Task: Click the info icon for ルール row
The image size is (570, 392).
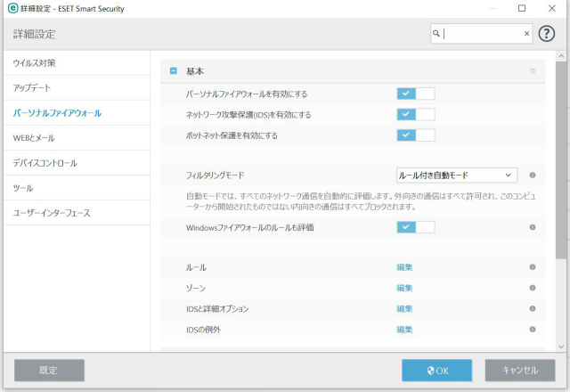Action: point(533,267)
